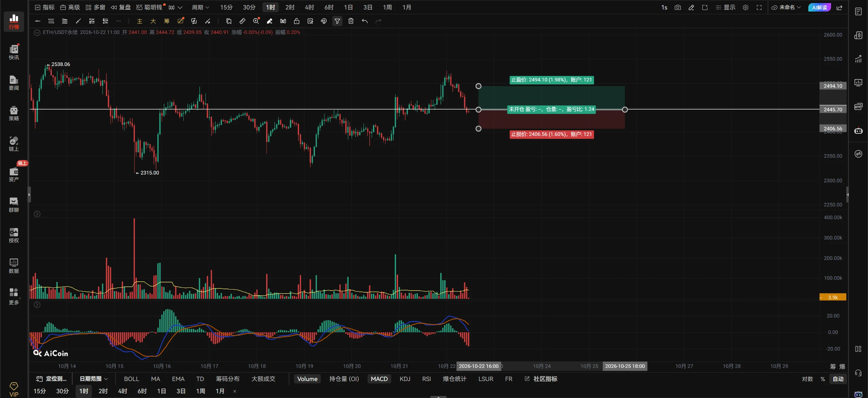Open the 授权 authorization sidebar icon
The width and height of the screenshot is (868, 398).
click(x=14, y=235)
